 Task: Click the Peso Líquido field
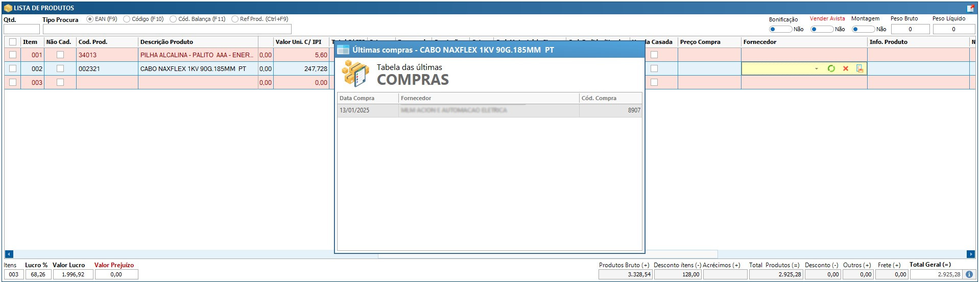click(x=953, y=29)
